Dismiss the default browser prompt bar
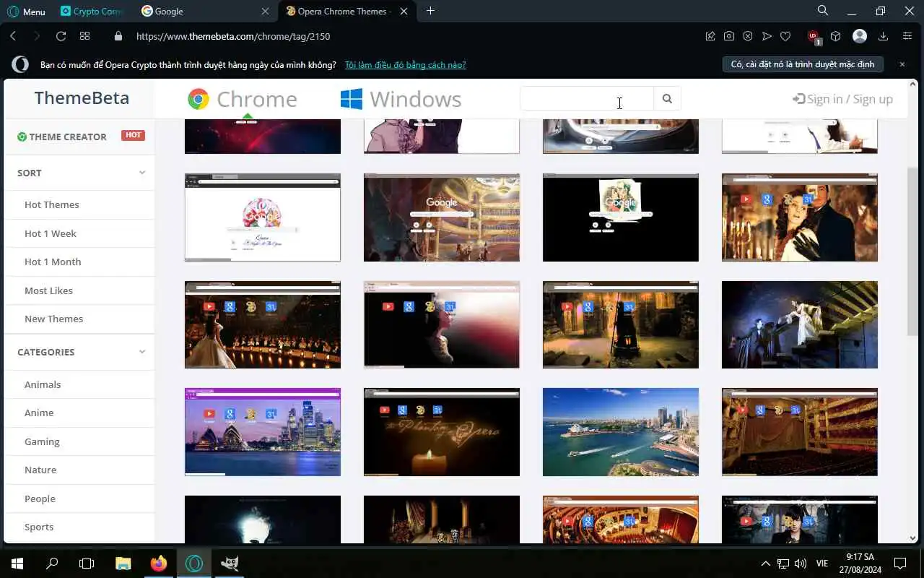Image resolution: width=924 pixels, height=578 pixels. click(x=902, y=64)
